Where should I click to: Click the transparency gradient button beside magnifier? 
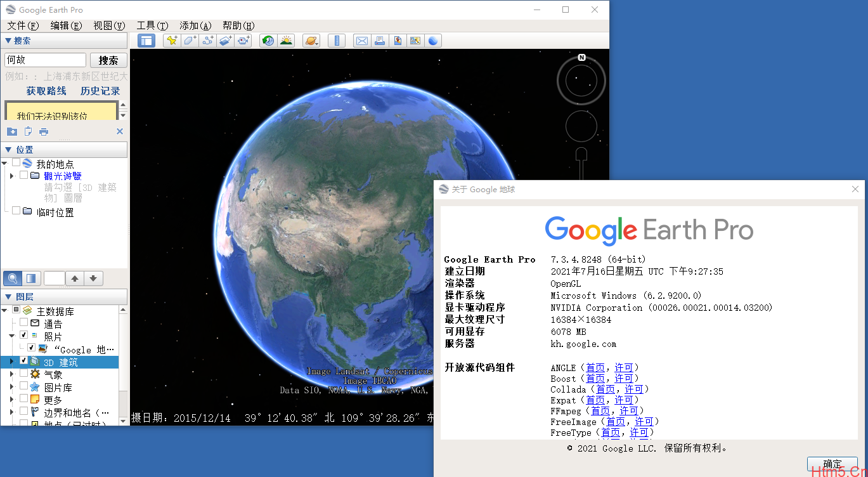point(31,278)
